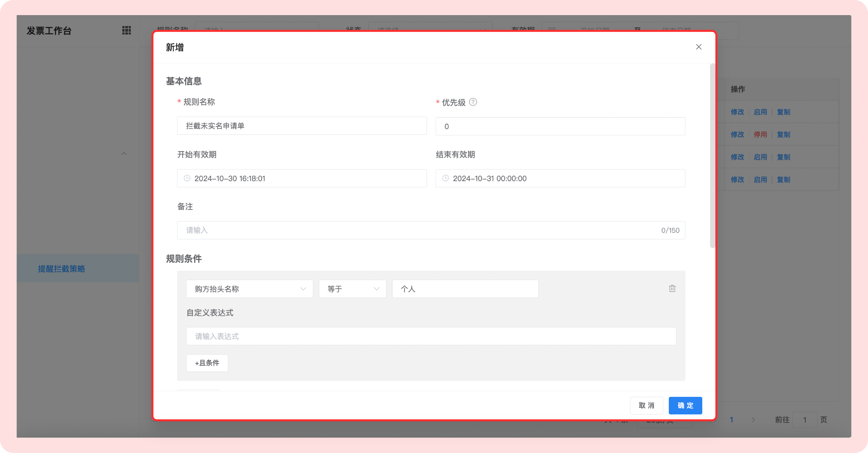This screenshot has height=453, width=868.
Task: Select page 1 in pagination
Action: (x=731, y=420)
